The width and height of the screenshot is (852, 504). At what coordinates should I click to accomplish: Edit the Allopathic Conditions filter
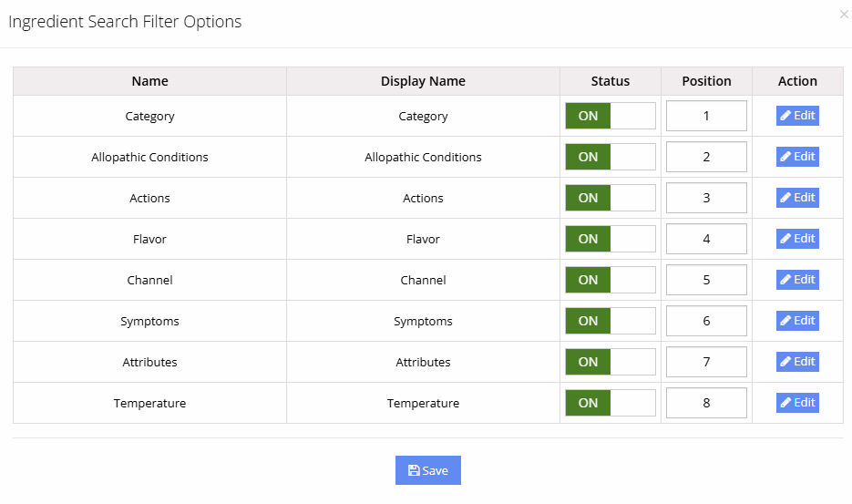coord(797,157)
